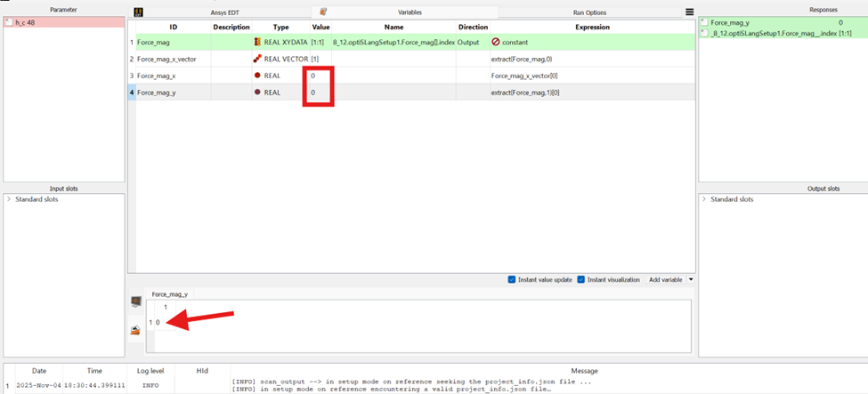
Task: Click the Description column header
Action: (x=231, y=27)
